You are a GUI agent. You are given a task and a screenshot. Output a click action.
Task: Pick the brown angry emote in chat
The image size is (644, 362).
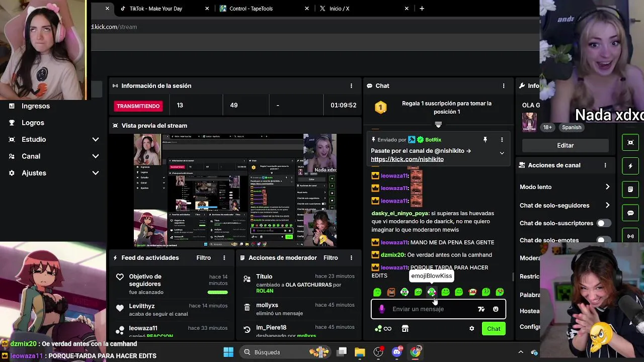click(x=391, y=292)
